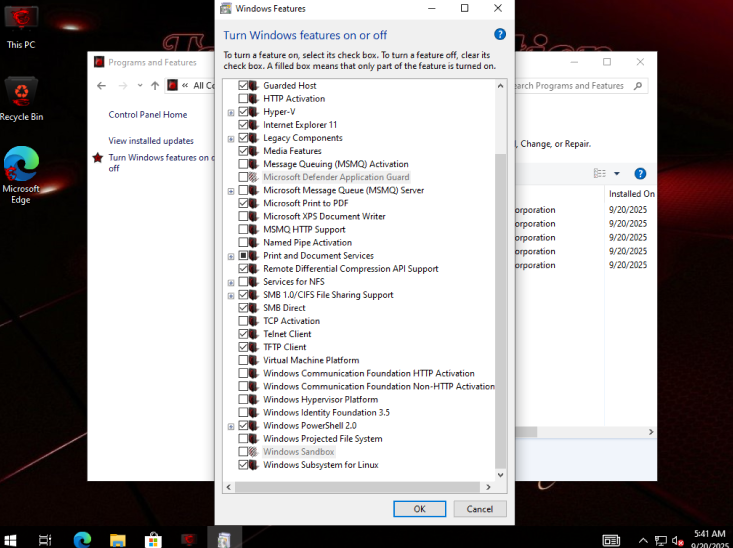Click the search magnifier in Programs and Features

(x=638, y=86)
